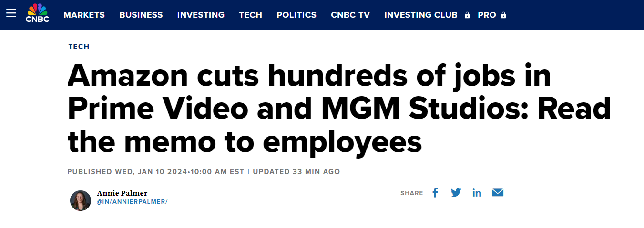Open the Investing Club link
Viewport: 644px width, 228px height.
(420, 15)
